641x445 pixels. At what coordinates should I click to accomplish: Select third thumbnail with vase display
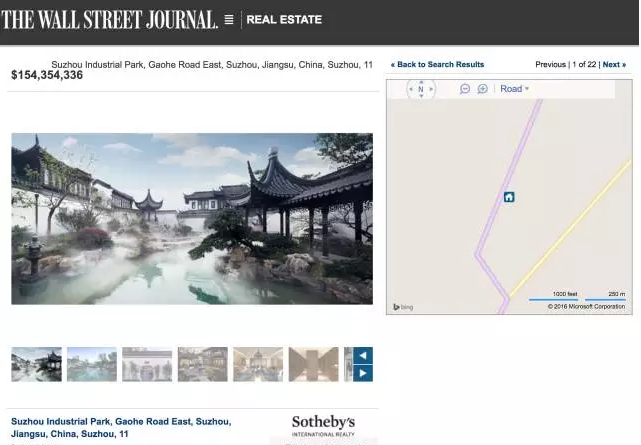point(147,364)
